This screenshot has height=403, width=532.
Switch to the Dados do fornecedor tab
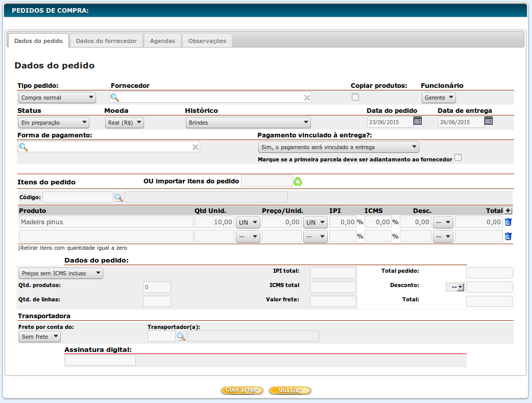[106, 41]
